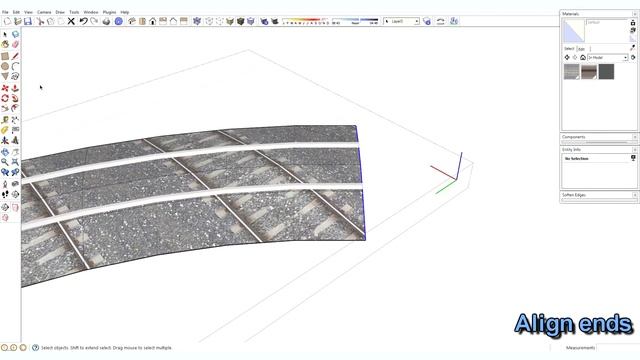Switch to Front view house icon
The height and width of the screenshot is (360, 640).
click(153, 21)
